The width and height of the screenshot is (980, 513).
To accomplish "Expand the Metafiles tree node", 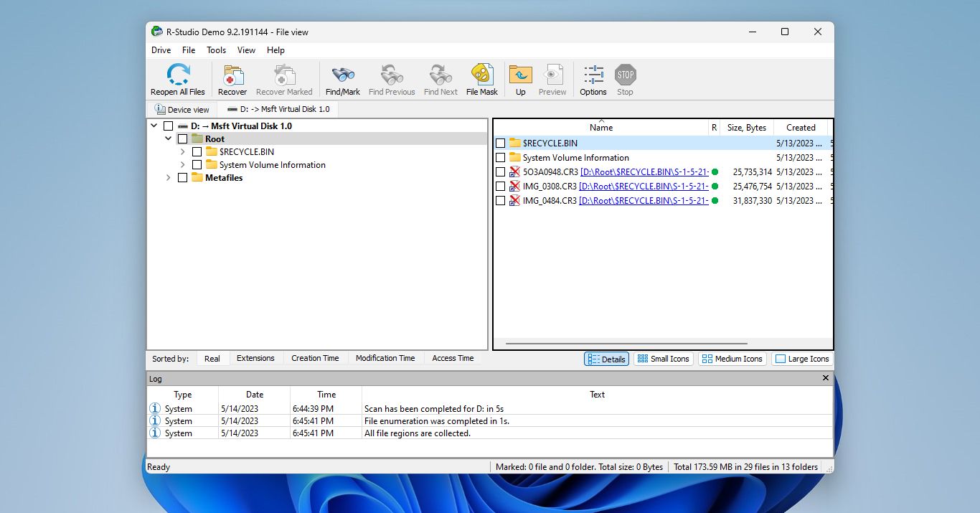I will [168, 178].
